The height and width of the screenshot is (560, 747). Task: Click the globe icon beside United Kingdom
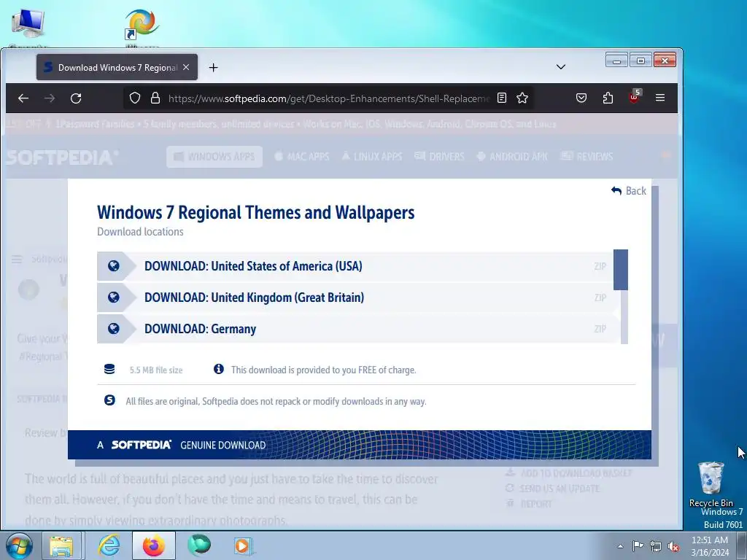click(113, 297)
